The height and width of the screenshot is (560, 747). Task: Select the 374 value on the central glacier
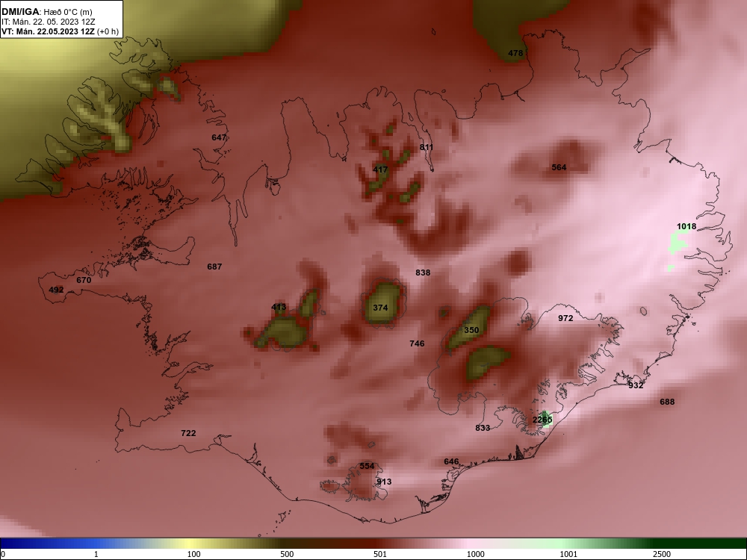coord(380,308)
